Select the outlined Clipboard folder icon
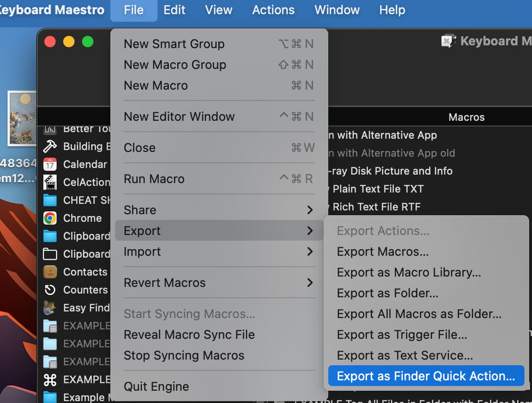This screenshot has width=532, height=403. coord(50,254)
